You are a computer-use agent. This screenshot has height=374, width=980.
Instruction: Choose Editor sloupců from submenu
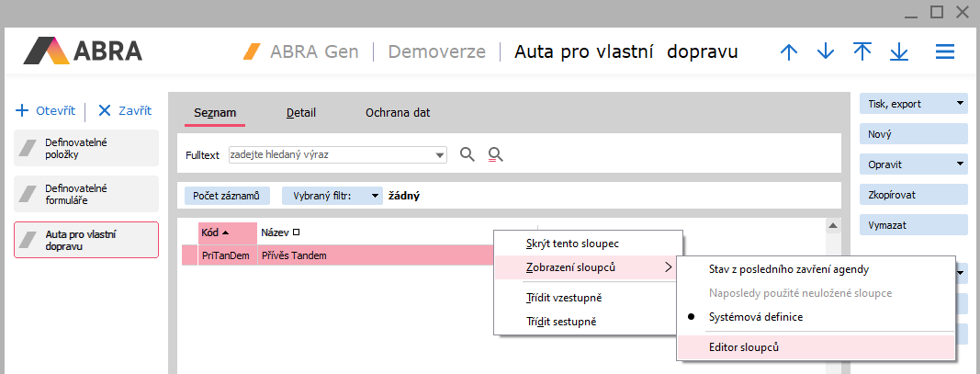pos(746,347)
